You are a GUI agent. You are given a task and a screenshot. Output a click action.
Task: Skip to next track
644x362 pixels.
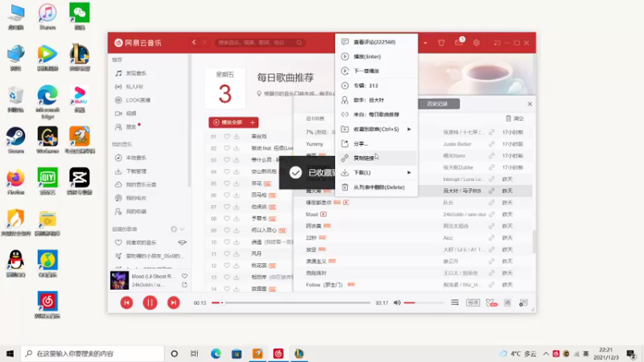173,302
